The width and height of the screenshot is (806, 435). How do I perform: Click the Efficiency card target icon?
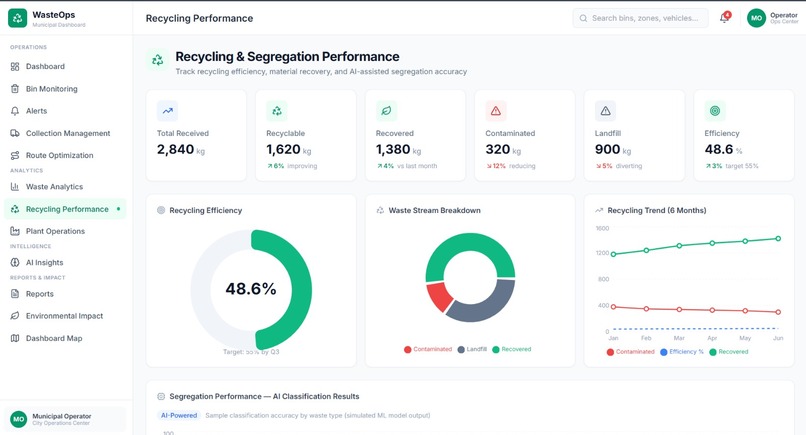pos(715,111)
